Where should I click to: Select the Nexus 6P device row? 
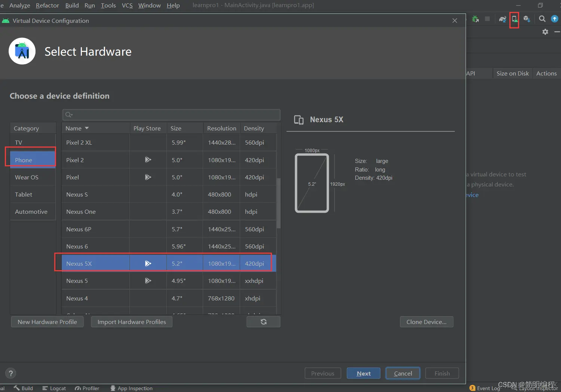pyautogui.click(x=169, y=229)
